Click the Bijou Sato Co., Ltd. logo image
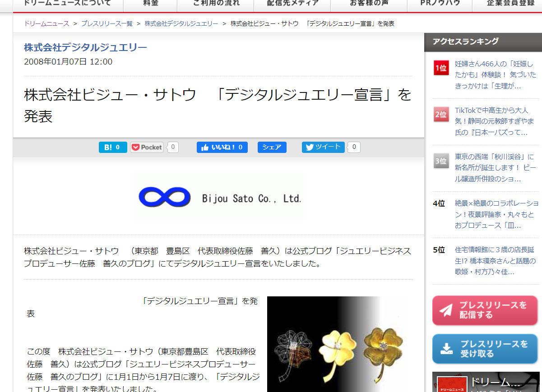Image resolution: width=542 pixels, height=392 pixels. 219,197
